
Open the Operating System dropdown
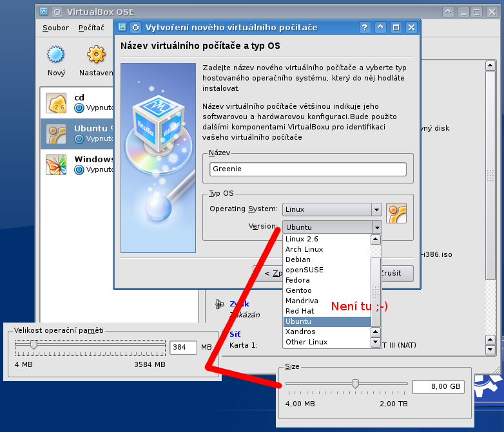332,209
